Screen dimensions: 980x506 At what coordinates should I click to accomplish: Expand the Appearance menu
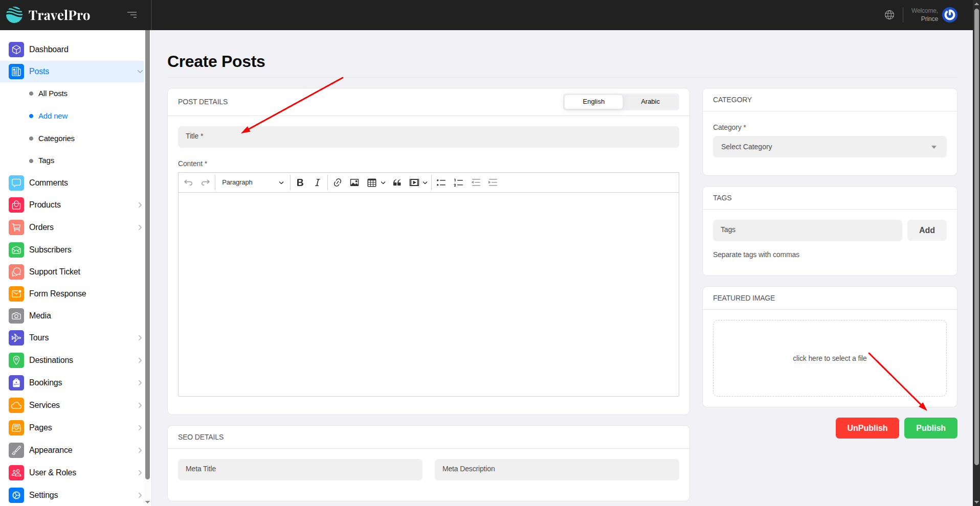(140, 450)
